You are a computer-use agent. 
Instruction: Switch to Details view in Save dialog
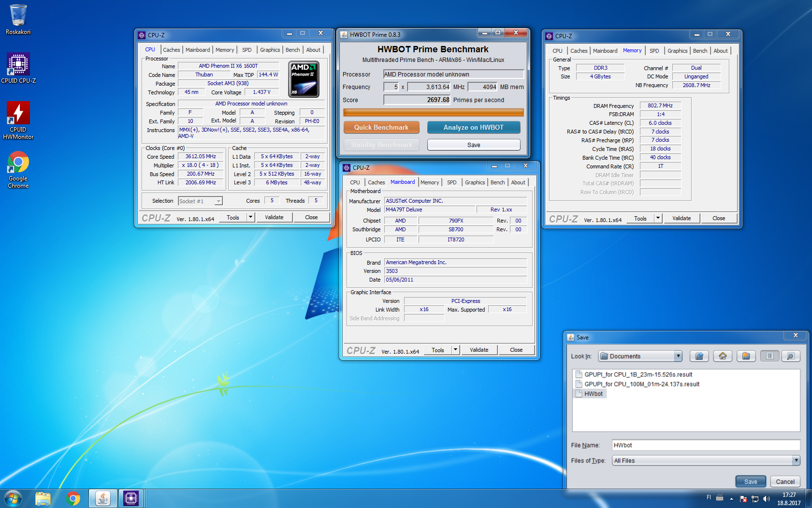(x=791, y=356)
